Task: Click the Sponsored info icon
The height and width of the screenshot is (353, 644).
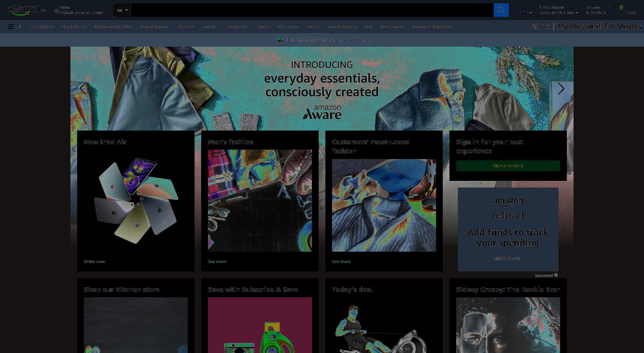Action: [556, 275]
